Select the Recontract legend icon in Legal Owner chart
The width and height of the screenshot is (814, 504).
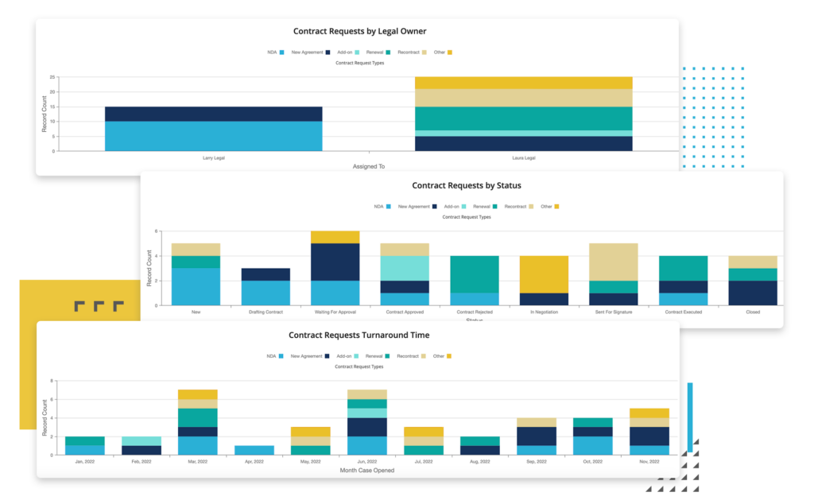click(x=423, y=52)
